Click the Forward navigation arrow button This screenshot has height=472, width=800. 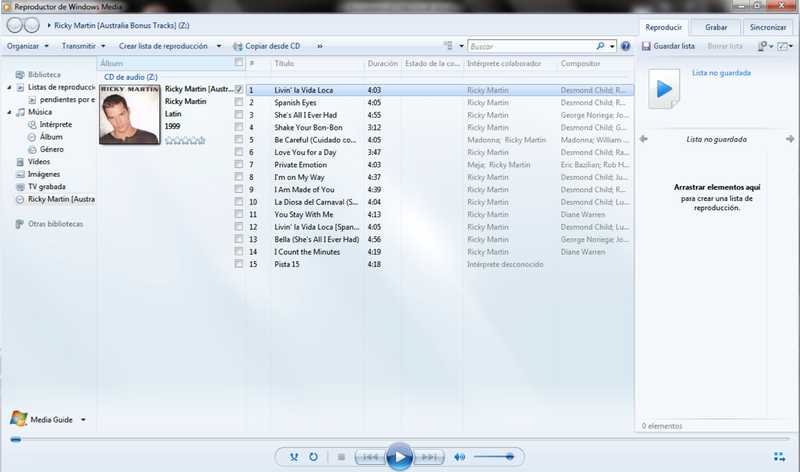[x=32, y=25]
